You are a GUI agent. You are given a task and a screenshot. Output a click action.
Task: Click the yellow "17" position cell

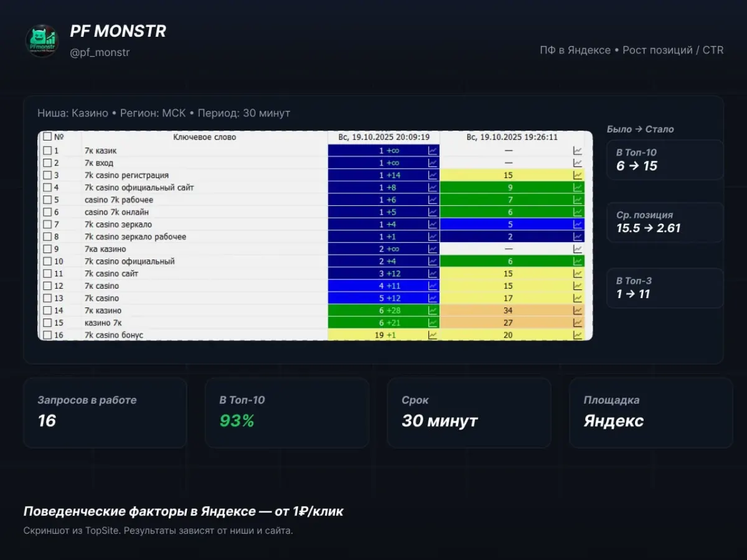click(x=512, y=298)
